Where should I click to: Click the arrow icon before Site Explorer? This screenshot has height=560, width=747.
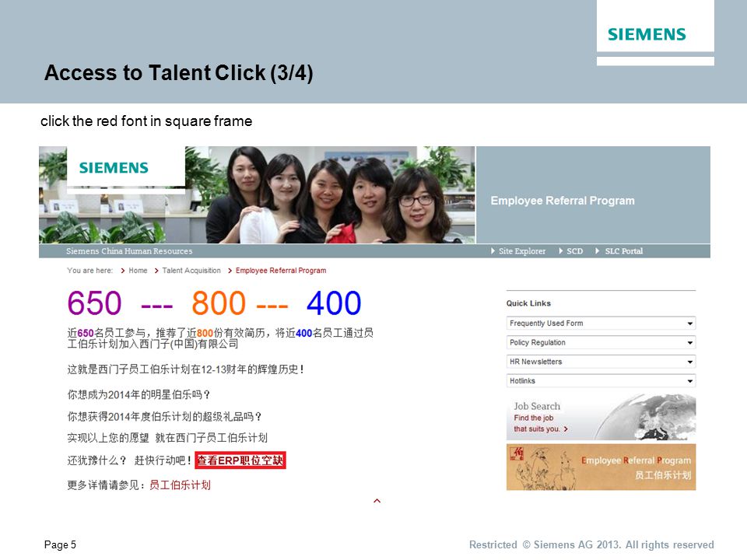pyautogui.click(x=493, y=251)
